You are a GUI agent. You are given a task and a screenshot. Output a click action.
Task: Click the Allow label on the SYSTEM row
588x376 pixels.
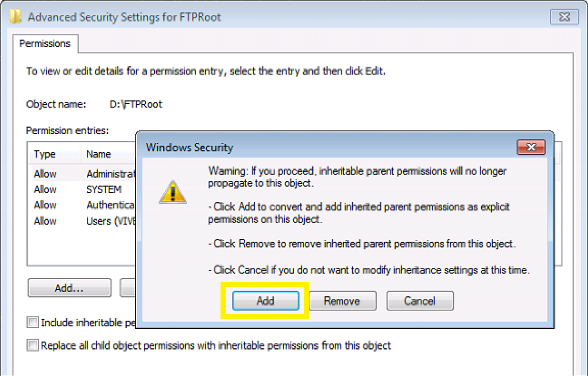(45, 189)
